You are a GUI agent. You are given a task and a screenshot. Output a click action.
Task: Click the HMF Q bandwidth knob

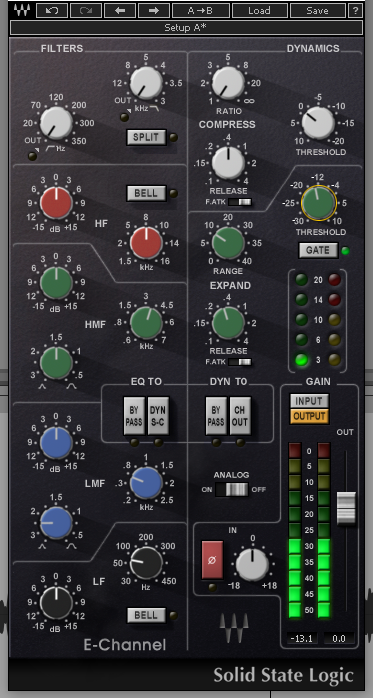pos(56,362)
